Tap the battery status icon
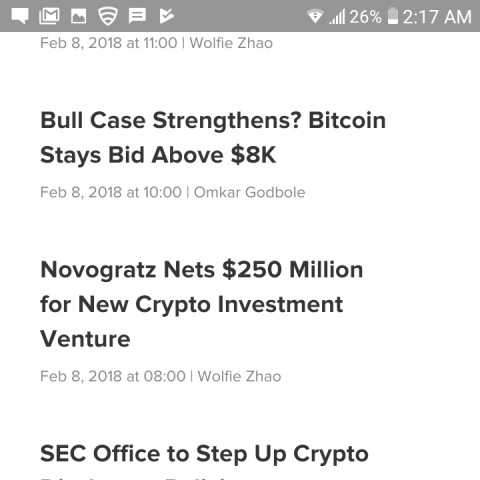Screen dimensions: 480x480 (393, 16)
